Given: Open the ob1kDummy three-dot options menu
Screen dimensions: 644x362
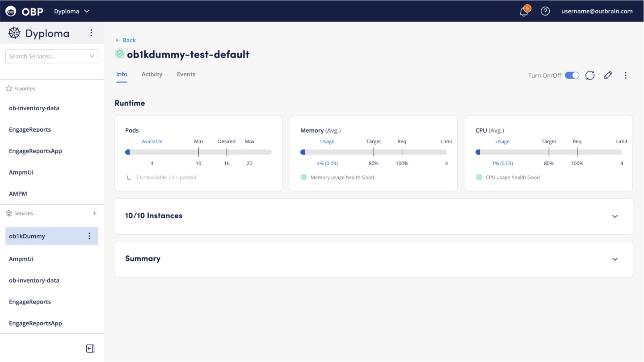Looking at the screenshot, I should (89, 236).
